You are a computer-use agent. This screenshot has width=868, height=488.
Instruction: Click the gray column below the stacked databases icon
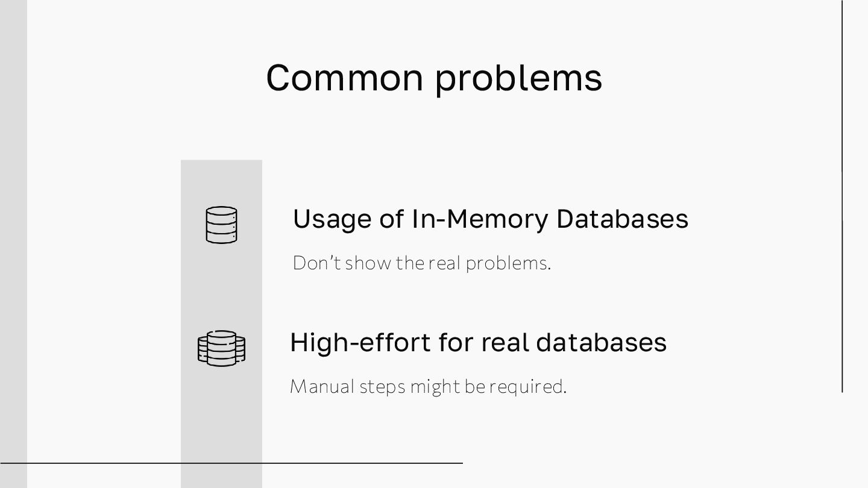pyautogui.click(x=221, y=422)
